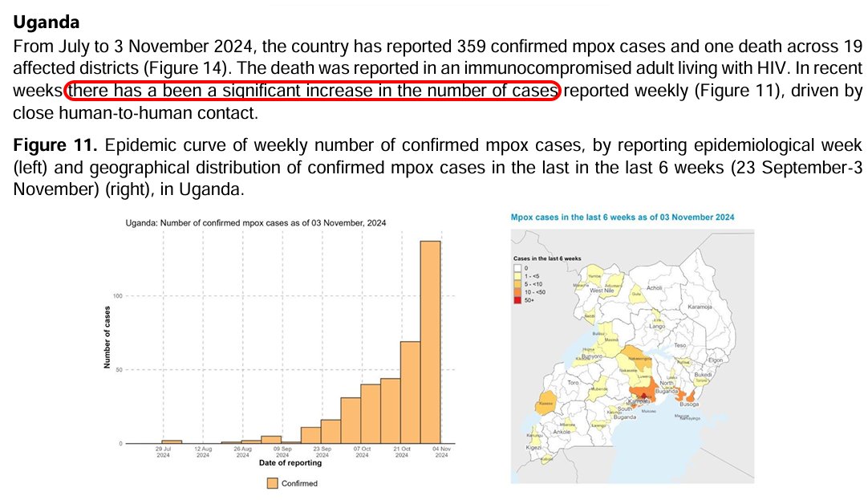Click the small bar above "29 Jul 2024"
This screenshot has width=868, height=500.
pos(172,442)
